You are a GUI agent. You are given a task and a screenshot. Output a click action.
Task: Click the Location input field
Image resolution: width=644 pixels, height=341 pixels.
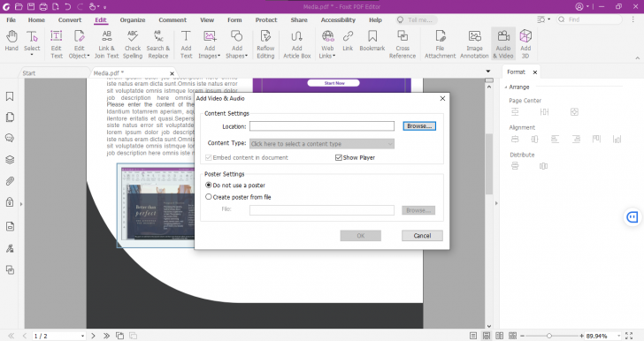[x=322, y=126]
